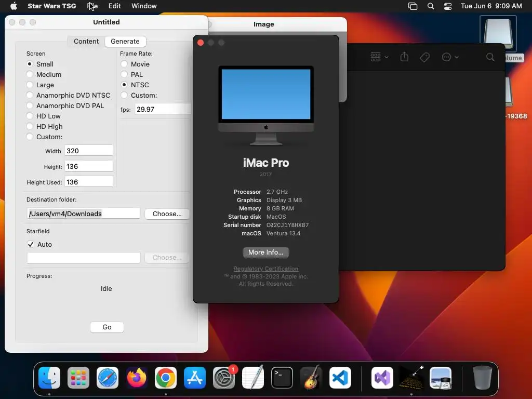The height and width of the screenshot is (399, 532).
Task: Open Preview app in the Dock
Action: pos(441,378)
